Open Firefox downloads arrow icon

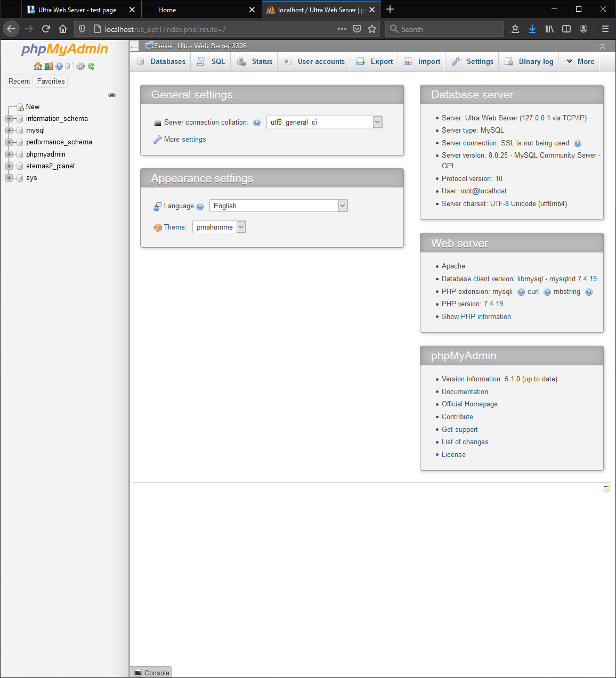tap(532, 29)
